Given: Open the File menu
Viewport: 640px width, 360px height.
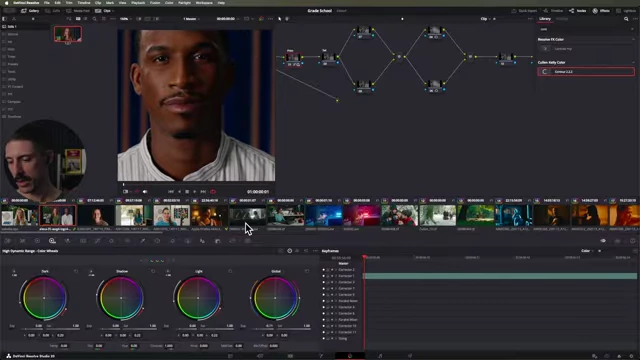Looking at the screenshot, I should coord(47,2).
